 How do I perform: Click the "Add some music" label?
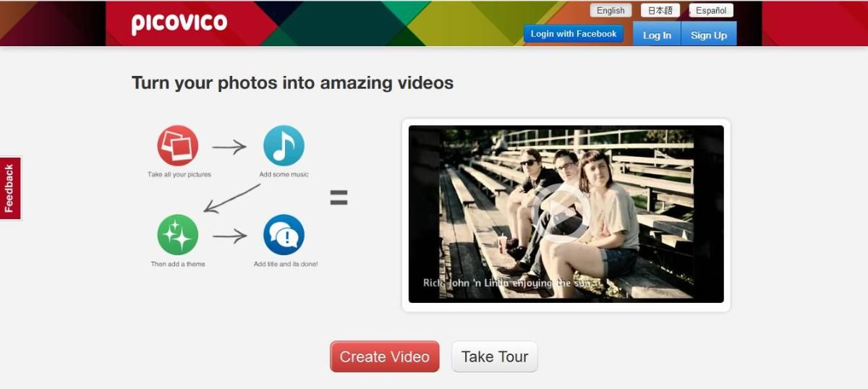tap(284, 175)
